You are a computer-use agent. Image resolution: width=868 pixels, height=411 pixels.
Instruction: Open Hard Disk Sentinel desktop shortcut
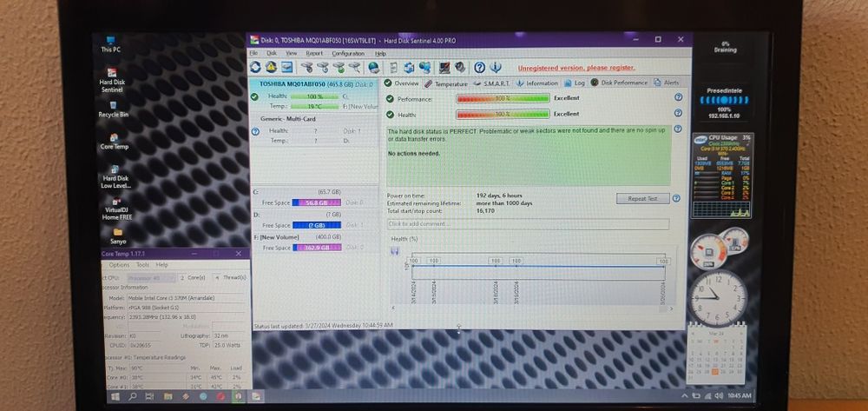tap(112, 80)
